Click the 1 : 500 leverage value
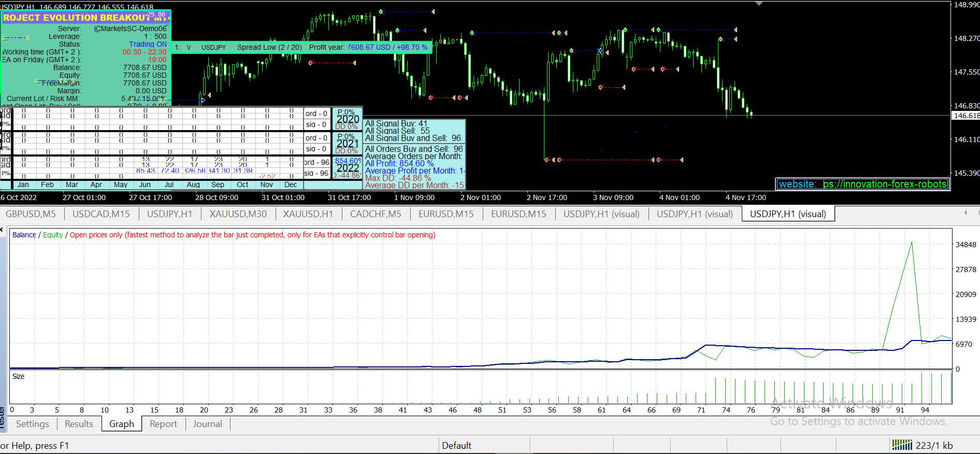980x454 pixels. (x=155, y=36)
